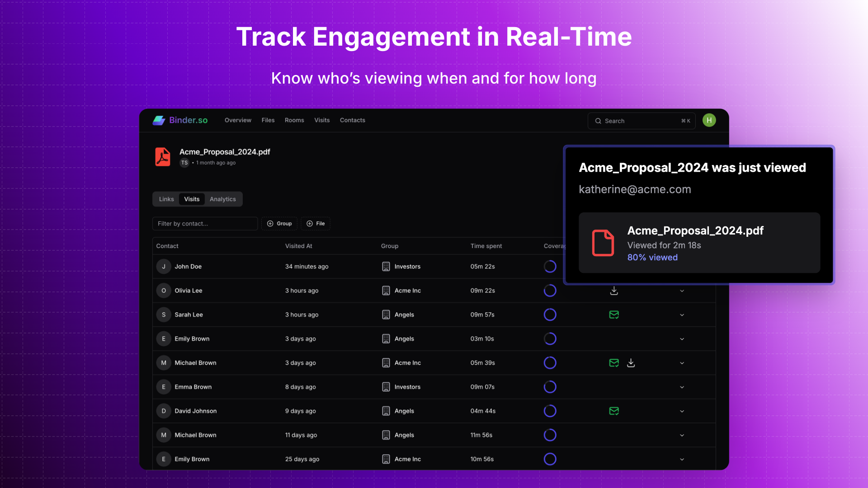Click the File button
Viewport: 868px width, 488px height.
coord(315,223)
